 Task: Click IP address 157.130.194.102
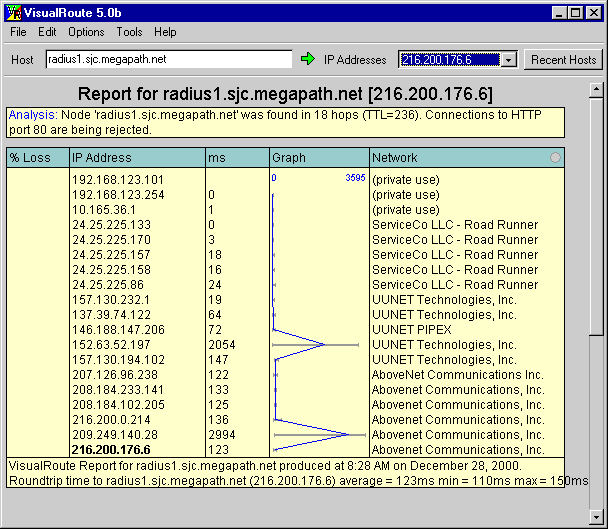pyautogui.click(x=118, y=360)
